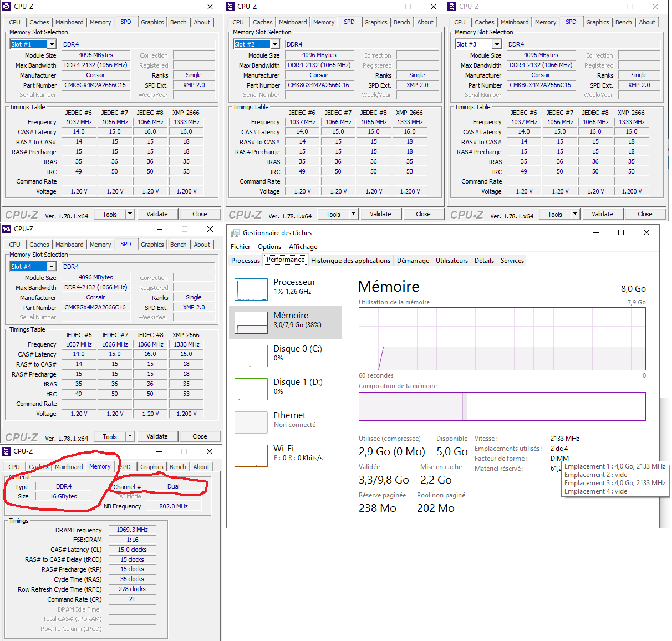Screen dimensions: 672x641
Task: Open About tab in Slot #1 CPU-Z window
Action: pyautogui.click(x=202, y=22)
